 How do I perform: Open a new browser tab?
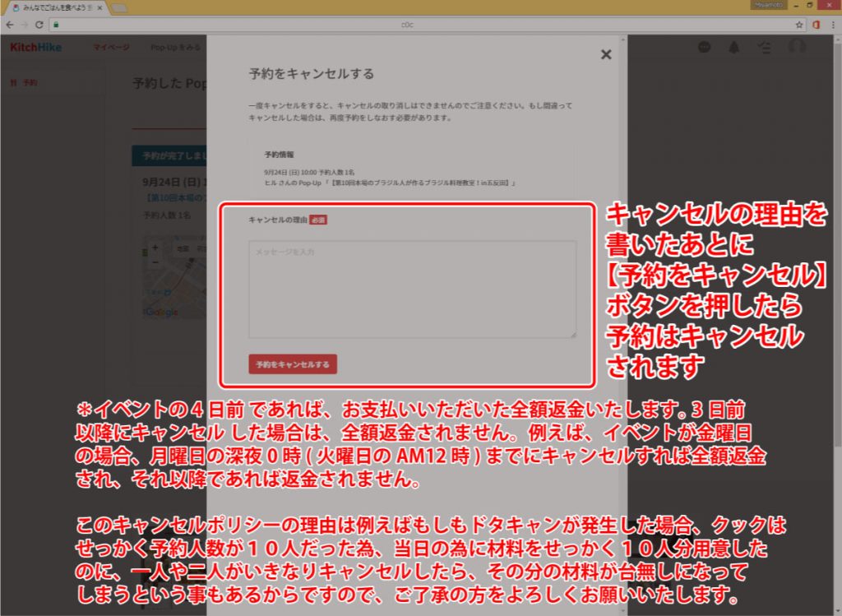click(x=118, y=8)
